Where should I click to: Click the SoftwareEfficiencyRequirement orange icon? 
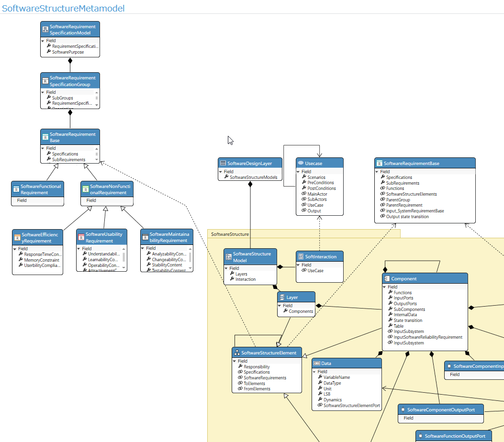pyautogui.click(x=17, y=238)
